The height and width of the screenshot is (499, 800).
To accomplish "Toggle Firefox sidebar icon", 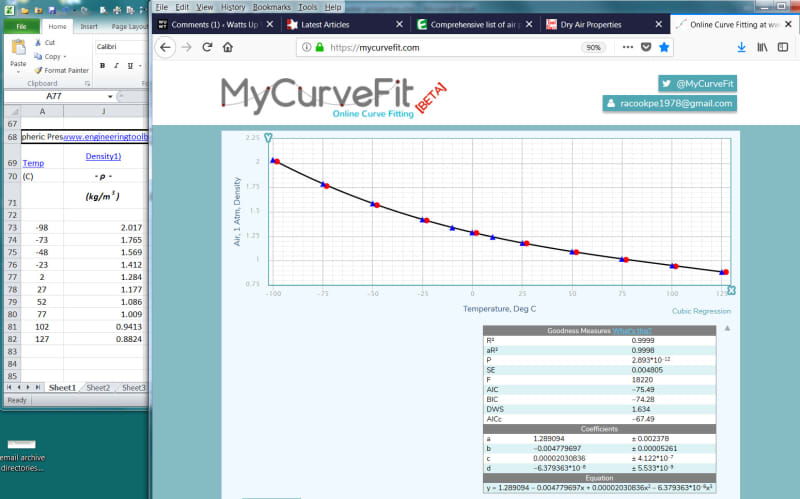I will tap(783, 47).
